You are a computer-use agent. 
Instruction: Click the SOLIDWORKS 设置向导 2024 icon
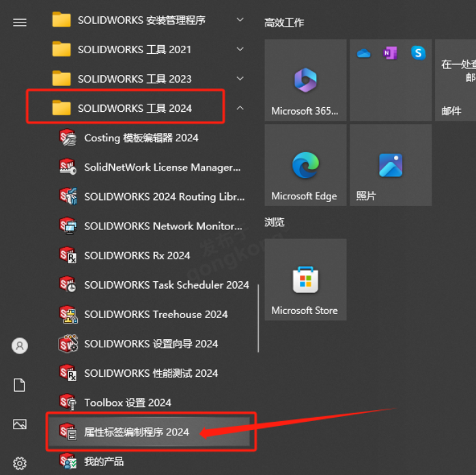68,344
